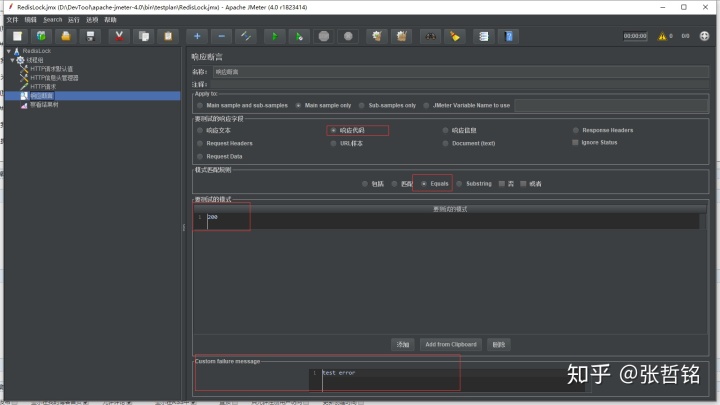This screenshot has width=720, height=405.
Task: Select Substring matching rule
Action: coord(474,184)
